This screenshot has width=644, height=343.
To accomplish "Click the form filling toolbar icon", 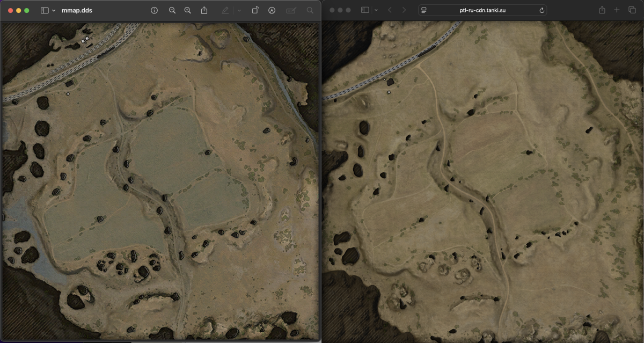I will coord(291,10).
